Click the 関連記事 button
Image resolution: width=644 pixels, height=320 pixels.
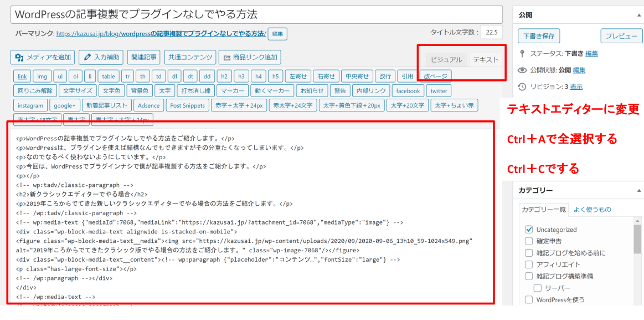[144, 57]
